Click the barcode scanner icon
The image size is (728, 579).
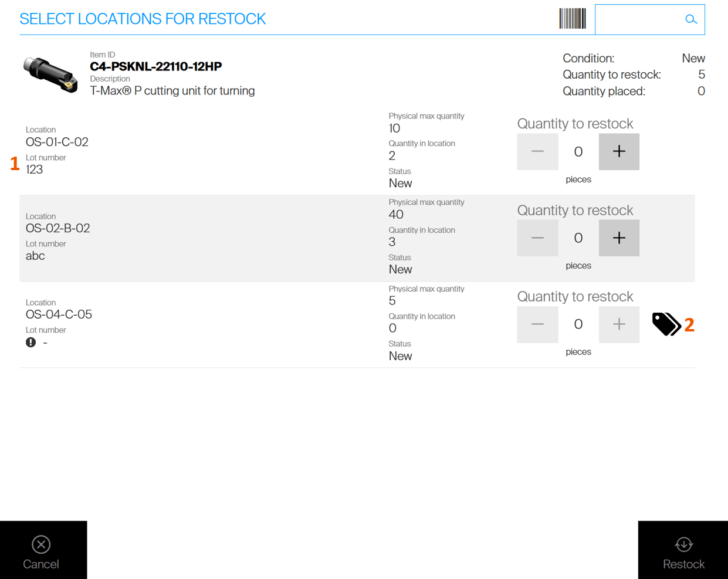click(572, 19)
